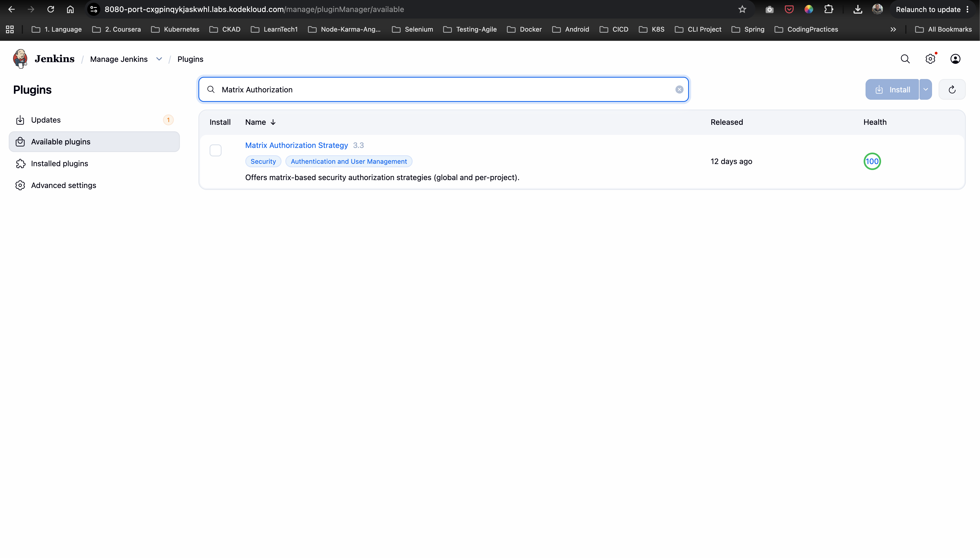Open the 2. Coursera bookmark folder
Screen dimensions: 980x558
117,29
